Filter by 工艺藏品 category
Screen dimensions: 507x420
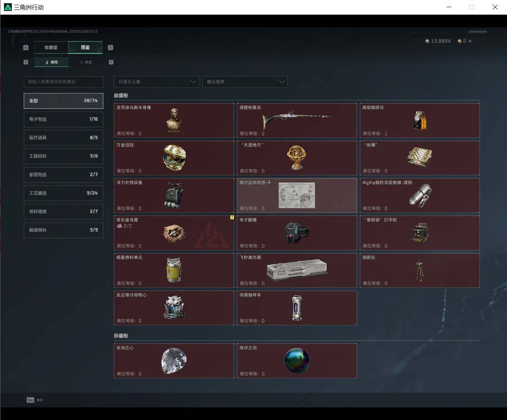click(x=63, y=193)
